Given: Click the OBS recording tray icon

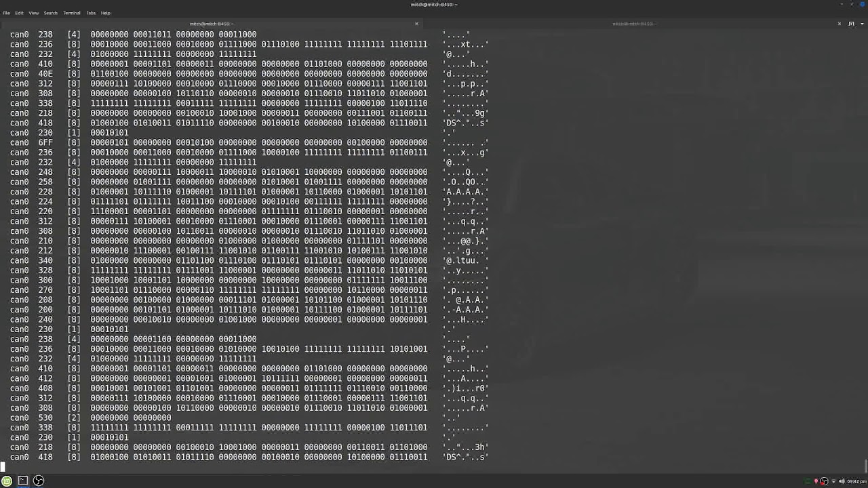Looking at the screenshot, I should pyautogui.click(x=824, y=481).
